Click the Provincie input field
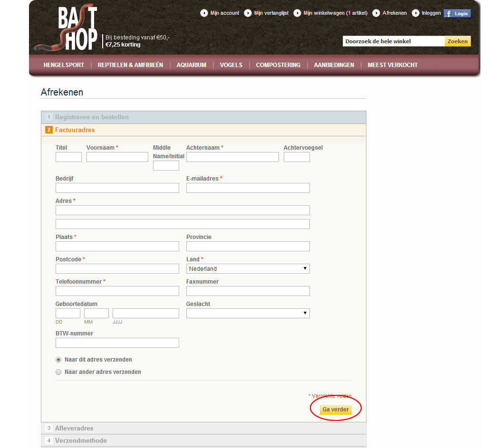This screenshot has height=448, width=490. (248, 246)
